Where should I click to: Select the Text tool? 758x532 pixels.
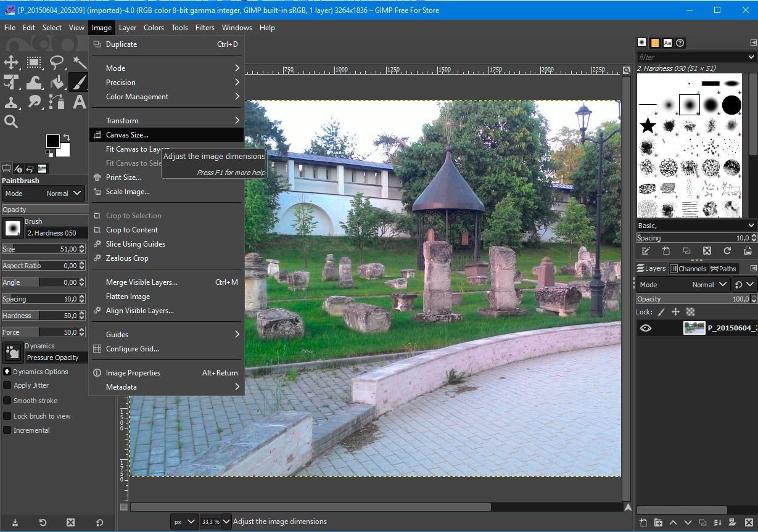[x=78, y=102]
